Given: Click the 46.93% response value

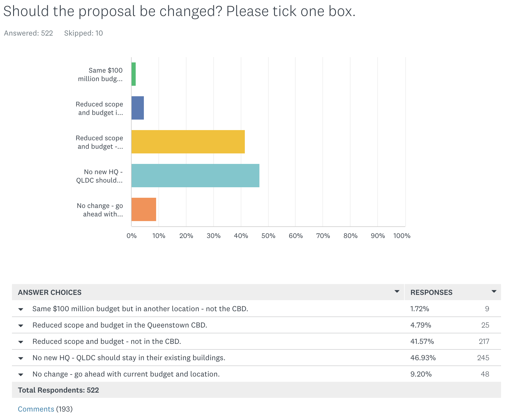Looking at the screenshot, I should [423, 358].
